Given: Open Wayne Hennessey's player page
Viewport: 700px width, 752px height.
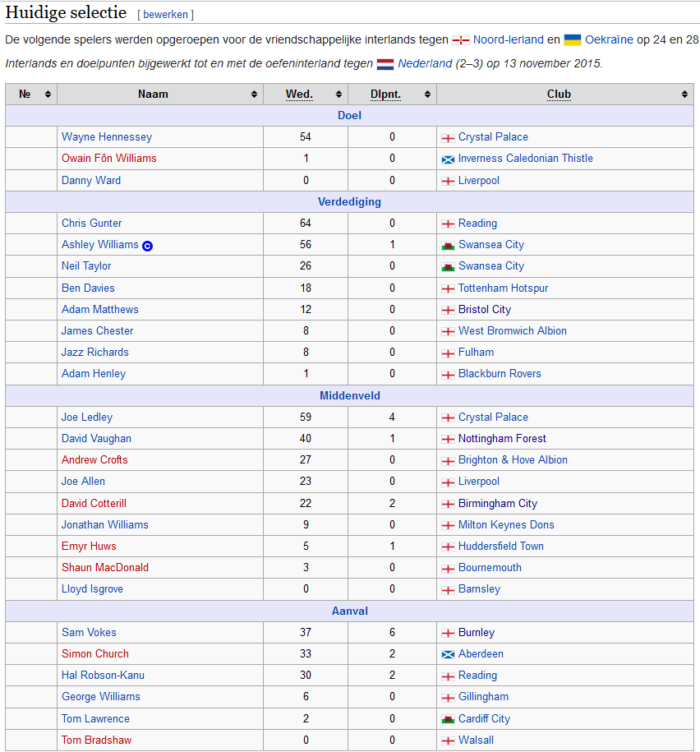Looking at the screenshot, I should coord(107,136).
